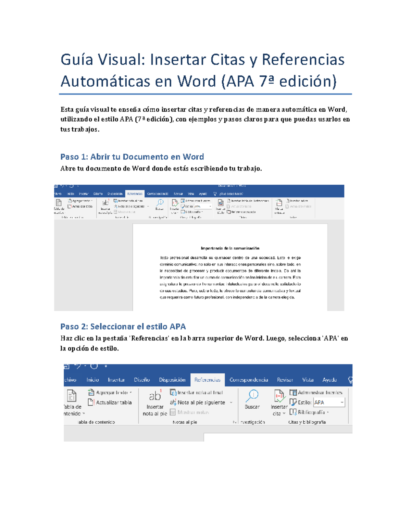411x532 pixels.
Task: Click the Ayuda tab in Paso 1 screenshot
Action: coord(203,194)
